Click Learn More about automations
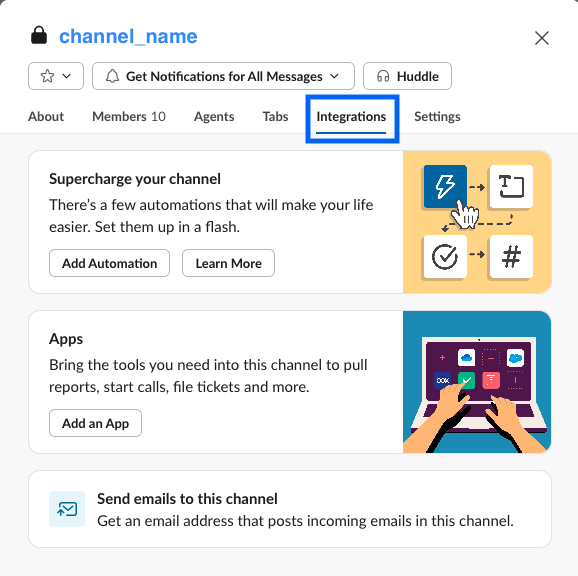Image resolution: width=578 pixels, height=576 pixels. pos(229,263)
